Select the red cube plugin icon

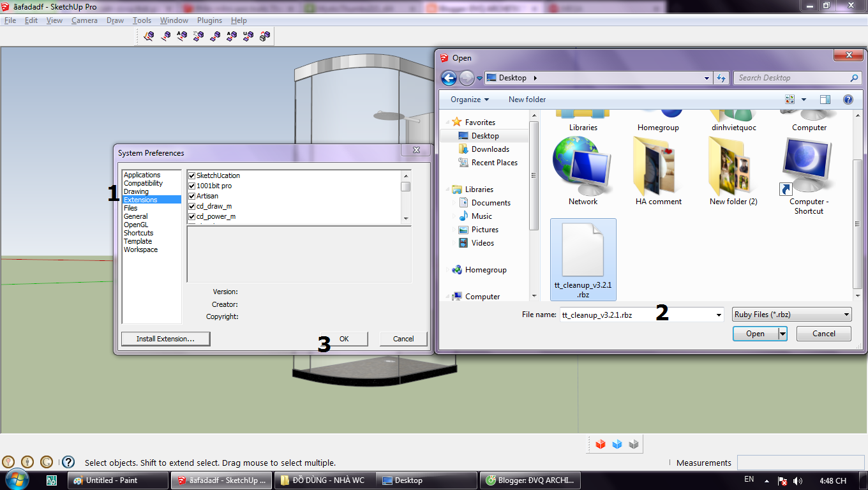pyautogui.click(x=600, y=444)
